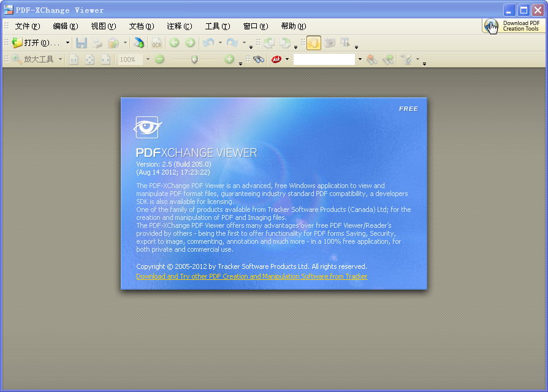Click the Redo arrow icon
548x392 pixels.
pyautogui.click(x=232, y=43)
